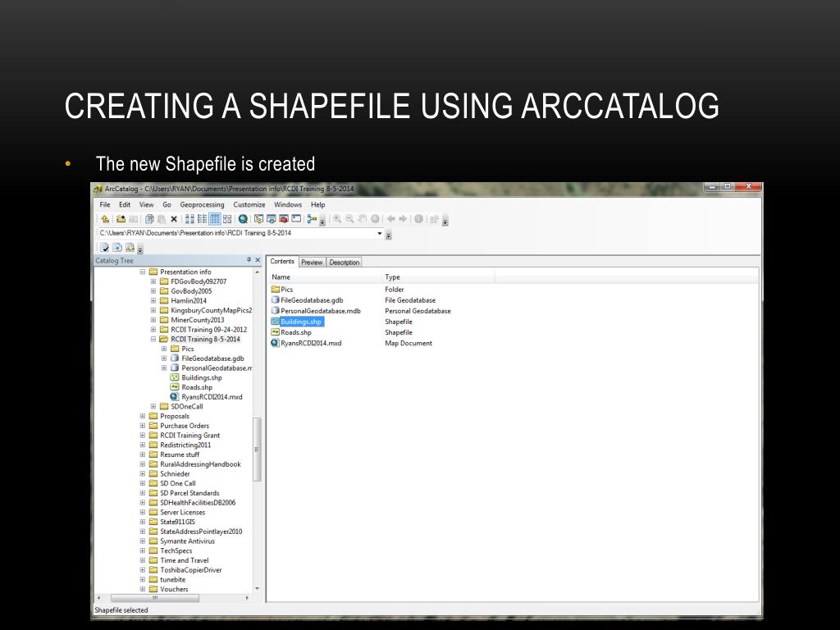Click the Catalog Tree vertical scrollbar thumb
This screenshot has width=840, height=630.
(257, 449)
